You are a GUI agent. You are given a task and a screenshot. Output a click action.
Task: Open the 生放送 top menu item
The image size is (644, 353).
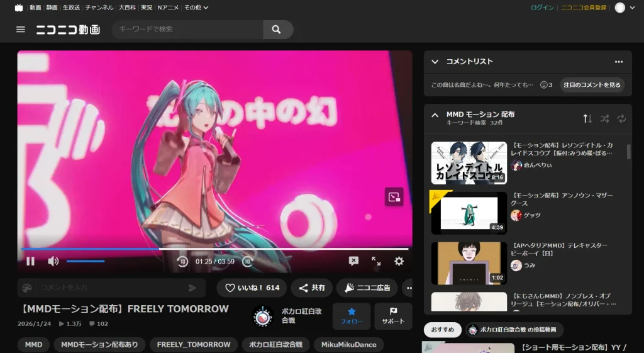pyautogui.click(x=72, y=8)
